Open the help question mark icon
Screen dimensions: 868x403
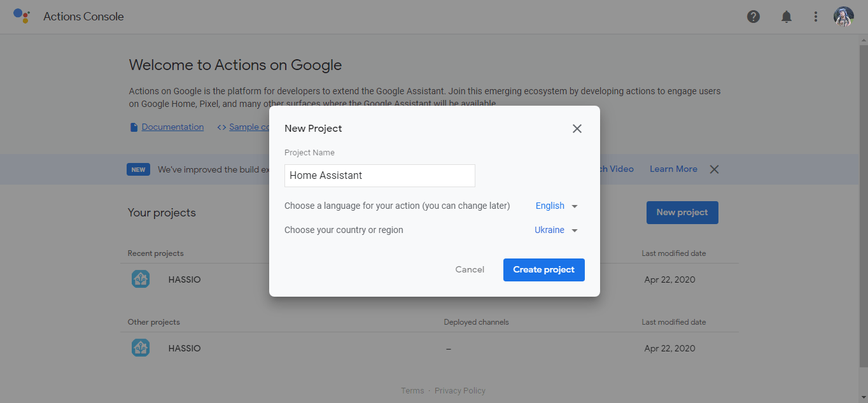click(x=753, y=17)
